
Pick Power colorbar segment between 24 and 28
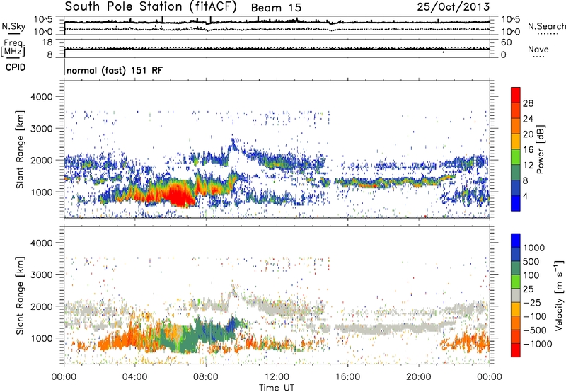tap(516, 111)
